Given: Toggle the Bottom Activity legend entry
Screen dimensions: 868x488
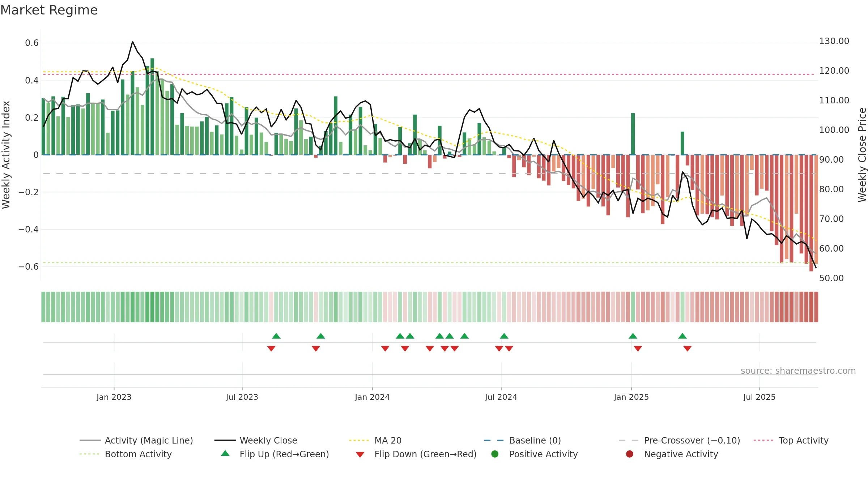Looking at the screenshot, I should coord(125,454).
